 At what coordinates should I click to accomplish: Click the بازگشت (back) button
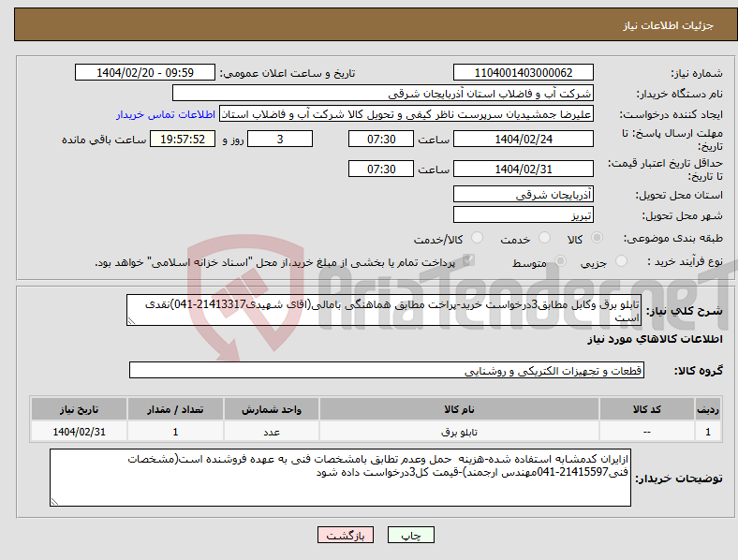pos(346,535)
